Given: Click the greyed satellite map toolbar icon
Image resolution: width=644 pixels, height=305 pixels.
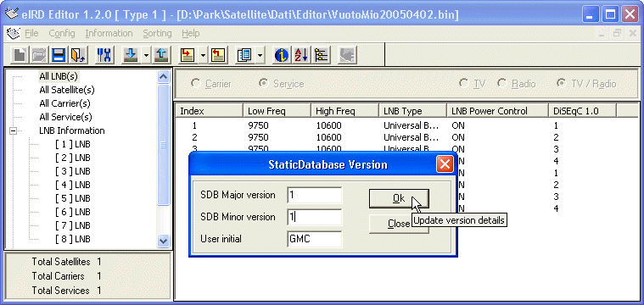Looking at the screenshot, I should click(x=347, y=55).
